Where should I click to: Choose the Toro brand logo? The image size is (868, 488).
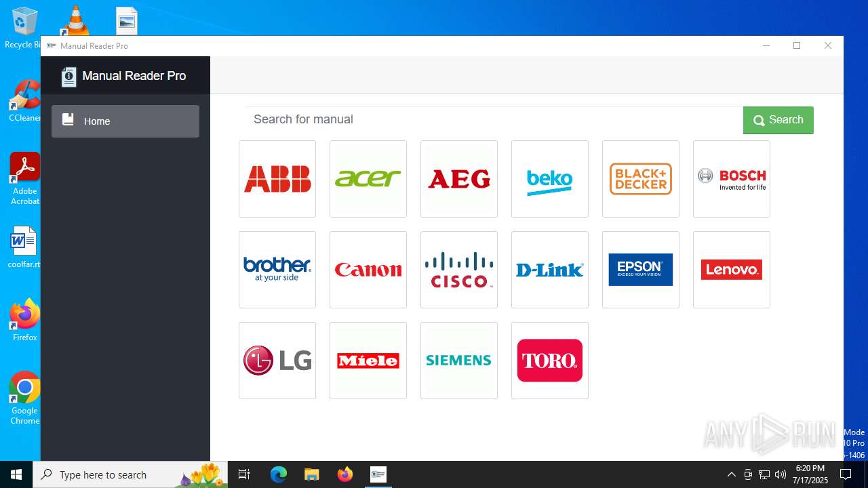click(x=550, y=361)
